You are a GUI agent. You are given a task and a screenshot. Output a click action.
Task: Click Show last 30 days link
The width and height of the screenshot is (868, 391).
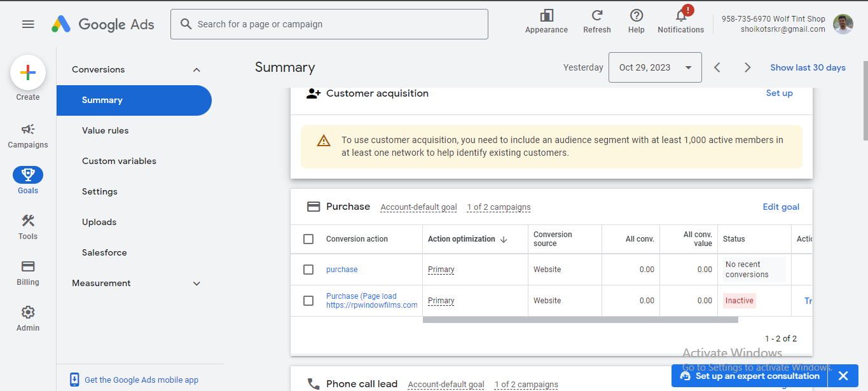(808, 67)
